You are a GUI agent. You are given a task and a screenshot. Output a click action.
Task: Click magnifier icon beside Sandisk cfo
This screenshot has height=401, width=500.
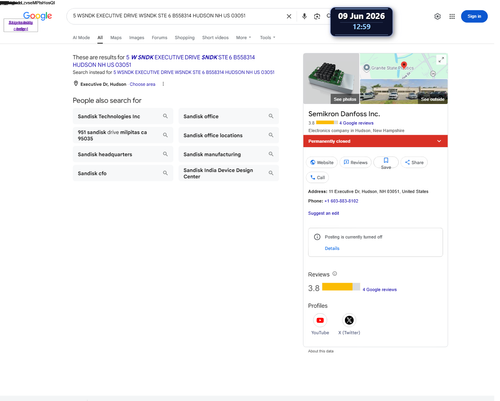(165, 173)
